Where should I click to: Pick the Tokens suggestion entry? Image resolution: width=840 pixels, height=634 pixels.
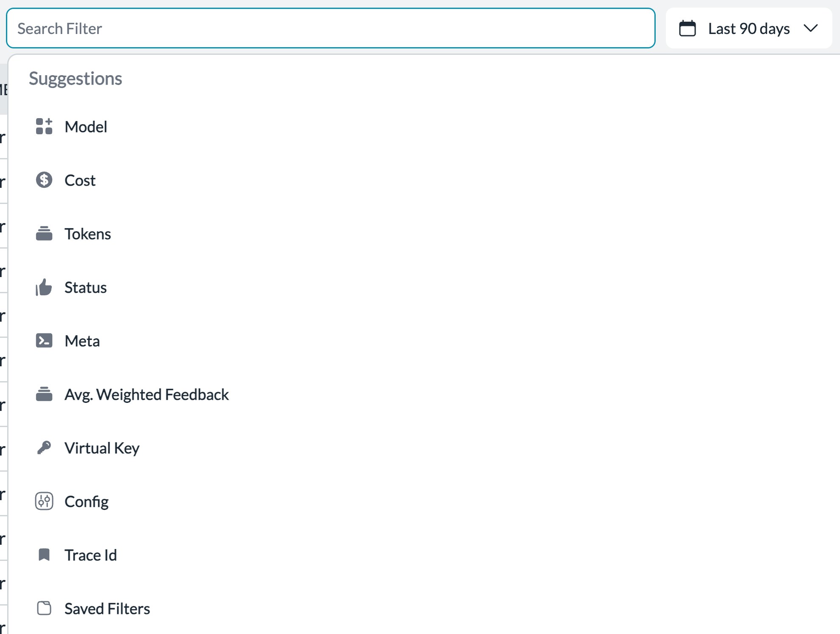pyautogui.click(x=87, y=234)
